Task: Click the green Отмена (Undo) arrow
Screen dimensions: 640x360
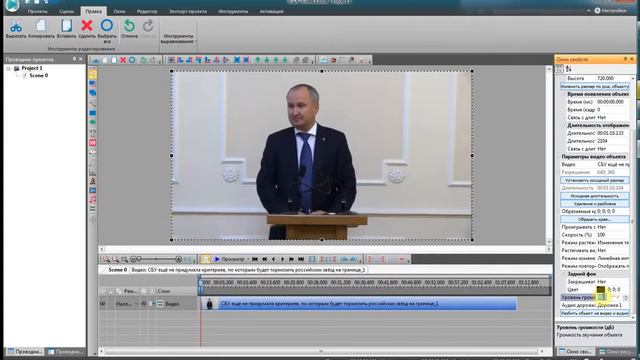Action: point(129,26)
